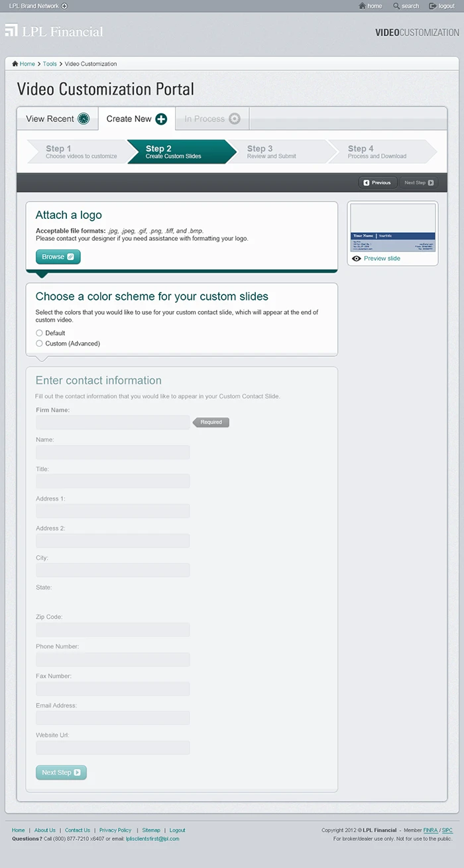Image resolution: width=464 pixels, height=868 pixels.
Task: Click the gear icon on In Process
Action: pos(234,119)
